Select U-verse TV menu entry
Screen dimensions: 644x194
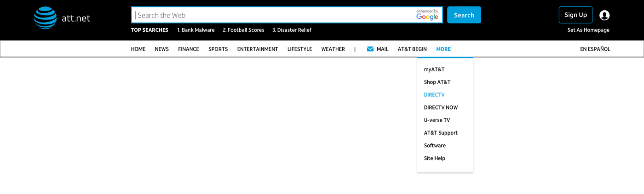pos(437,120)
